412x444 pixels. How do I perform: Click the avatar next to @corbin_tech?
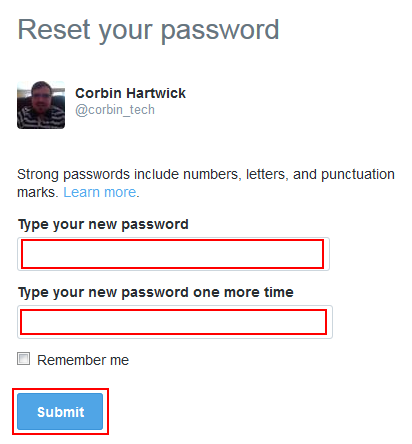(41, 105)
